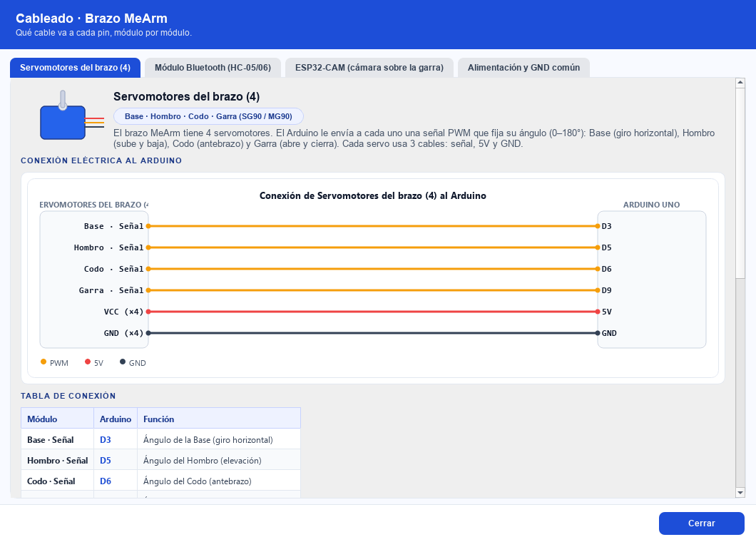Click the Garra · Señal diagram label

click(111, 290)
